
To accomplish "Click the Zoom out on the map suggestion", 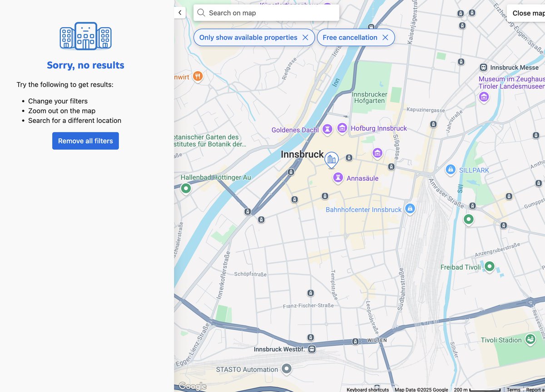I will [62, 111].
